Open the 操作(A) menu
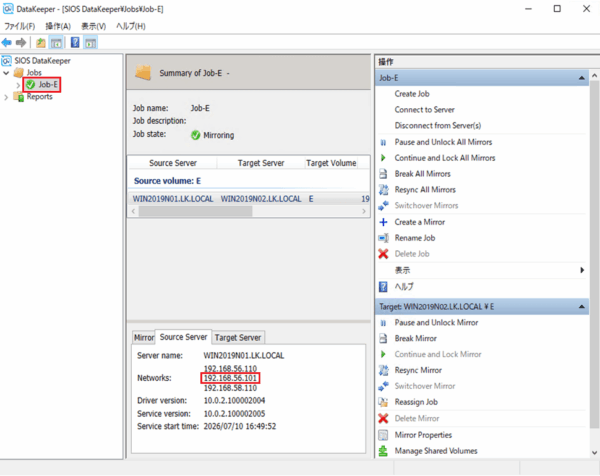 (x=58, y=26)
